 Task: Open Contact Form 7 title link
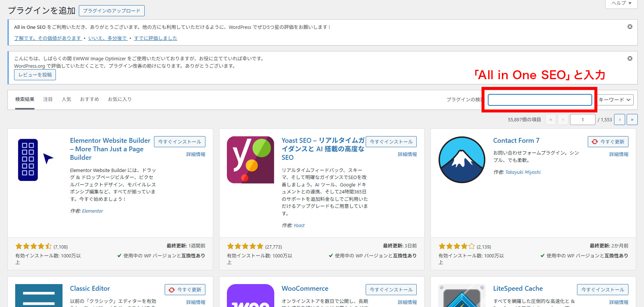516,141
